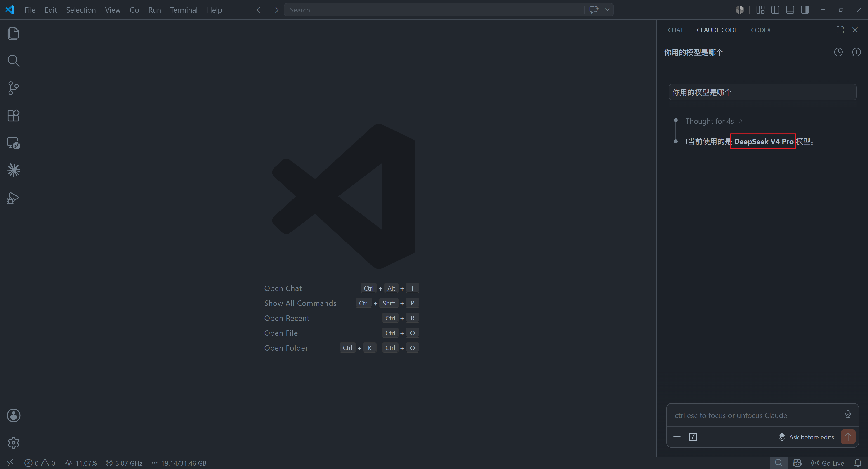Send the message with the arrow button
Screen dimensions: 868x469
(x=848, y=437)
